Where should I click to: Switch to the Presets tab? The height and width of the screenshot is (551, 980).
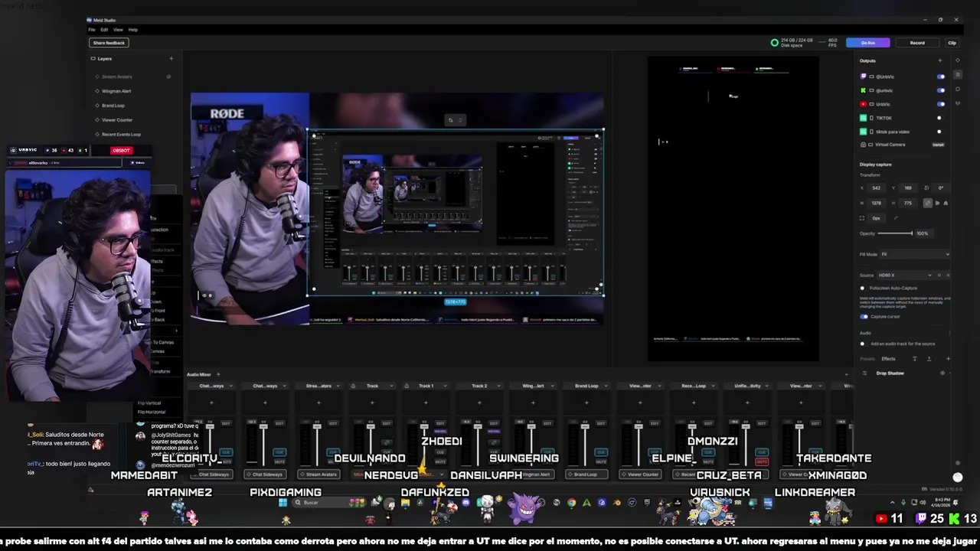867,358
